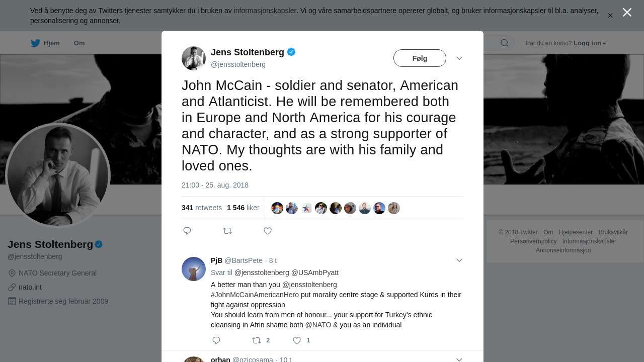Screen dimensions: 644x362
Task: Expand the chevron menu on PjB's reply
Action: [459, 260]
